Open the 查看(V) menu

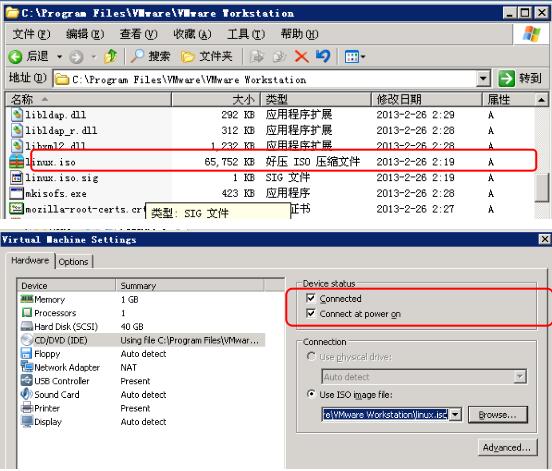(138, 34)
